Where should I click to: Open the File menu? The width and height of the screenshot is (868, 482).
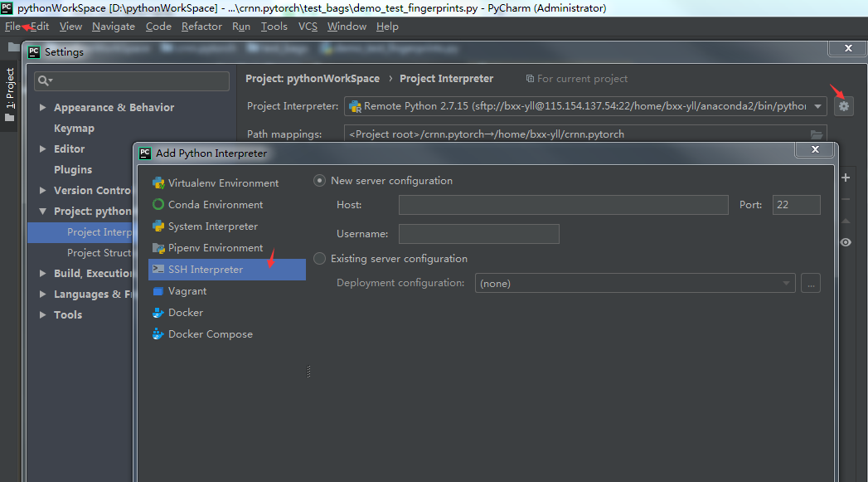(12, 26)
